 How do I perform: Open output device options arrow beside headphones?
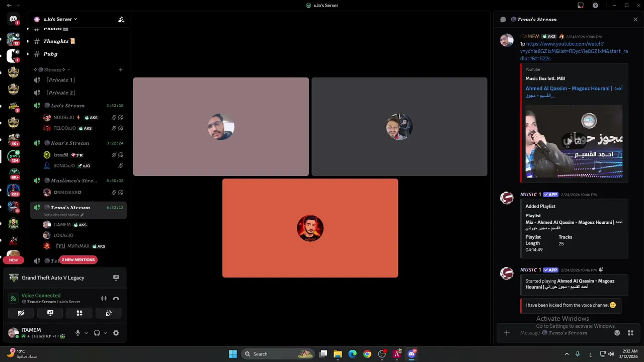(x=105, y=333)
